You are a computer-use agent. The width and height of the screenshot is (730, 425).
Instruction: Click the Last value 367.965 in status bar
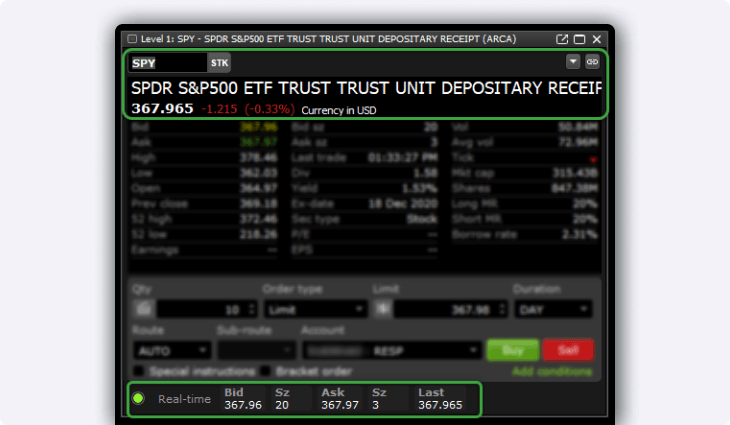440,405
